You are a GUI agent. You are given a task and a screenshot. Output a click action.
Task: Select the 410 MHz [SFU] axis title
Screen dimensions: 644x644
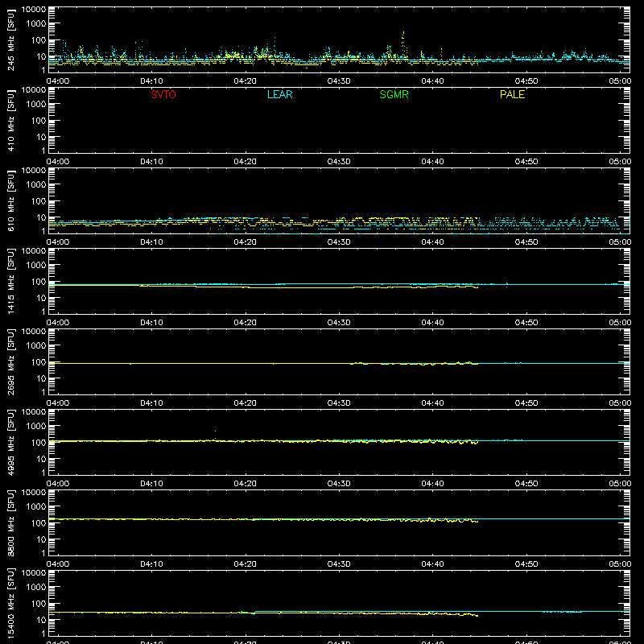(10, 120)
